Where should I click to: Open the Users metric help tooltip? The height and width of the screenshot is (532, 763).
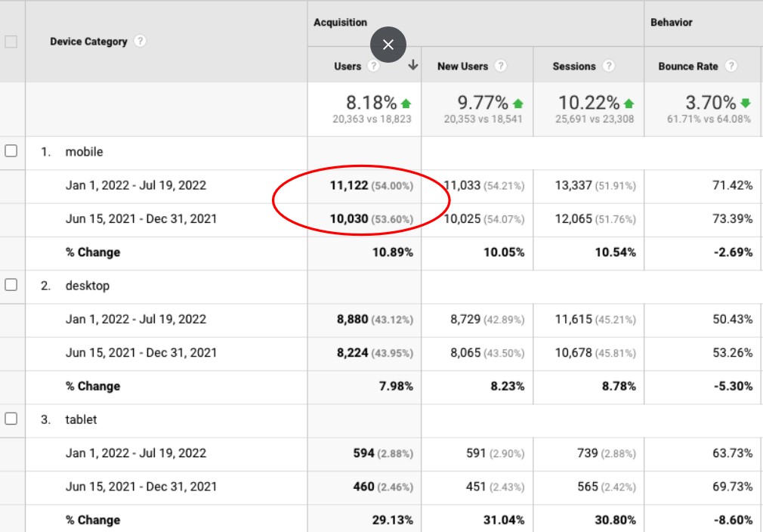(374, 66)
